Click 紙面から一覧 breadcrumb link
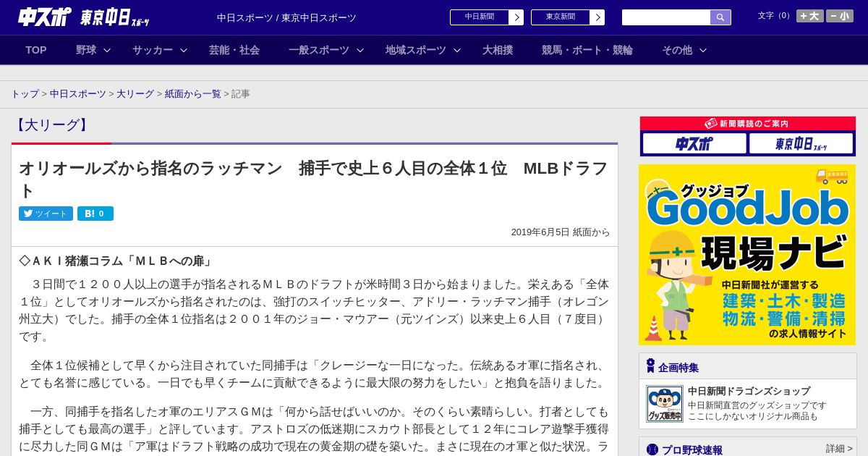 pos(193,94)
